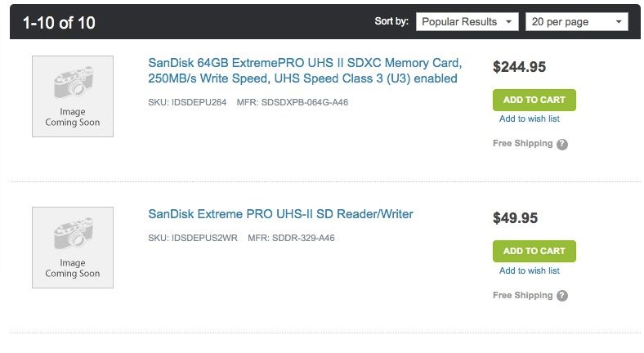This screenshot has width=644, height=353.
Task: Open the Popular Results sort dropdown
Action: pyautogui.click(x=467, y=22)
